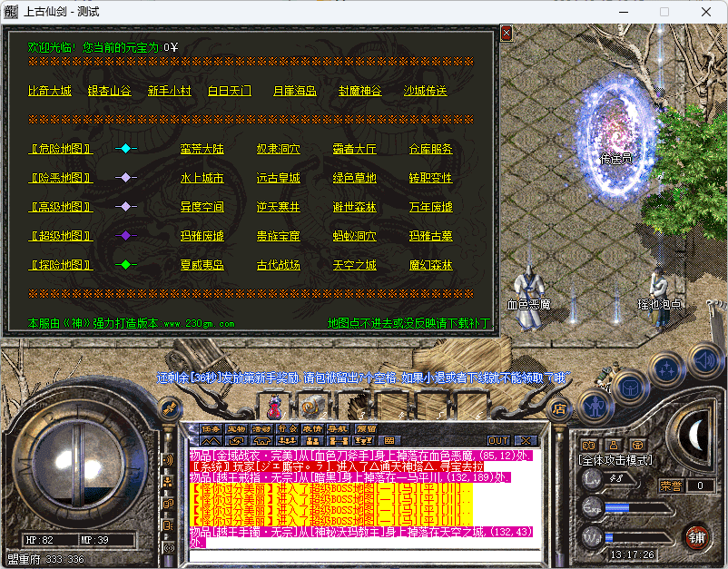Viewport: 728px width, 569px height.
Task: Open the skills sparkle-stars icon
Action: 666,370
